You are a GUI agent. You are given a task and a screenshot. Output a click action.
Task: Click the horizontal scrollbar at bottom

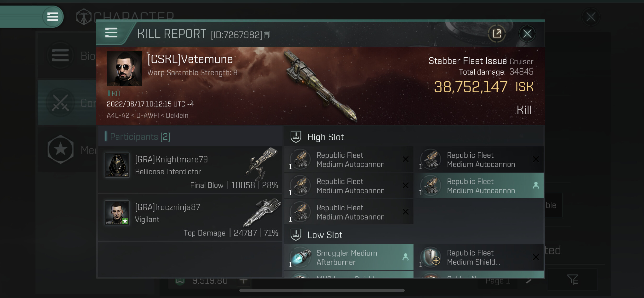point(322,291)
